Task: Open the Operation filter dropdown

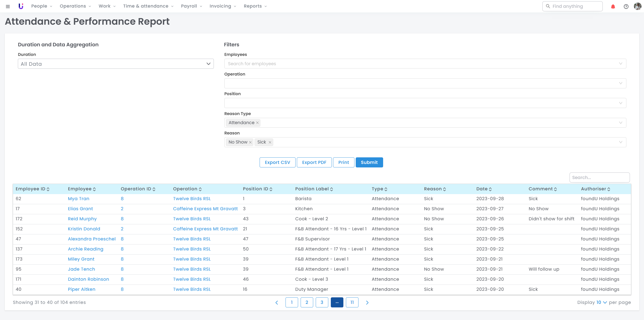Action: (425, 83)
